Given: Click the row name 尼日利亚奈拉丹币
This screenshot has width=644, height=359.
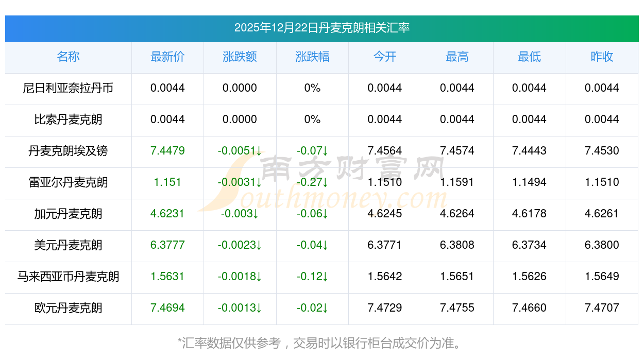Looking at the screenshot, I should [x=68, y=88].
